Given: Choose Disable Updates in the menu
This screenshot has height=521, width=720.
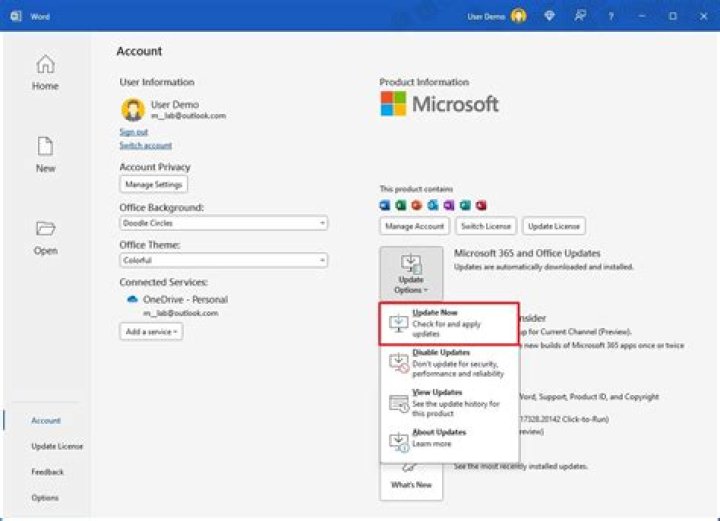Looking at the screenshot, I should 449,363.
